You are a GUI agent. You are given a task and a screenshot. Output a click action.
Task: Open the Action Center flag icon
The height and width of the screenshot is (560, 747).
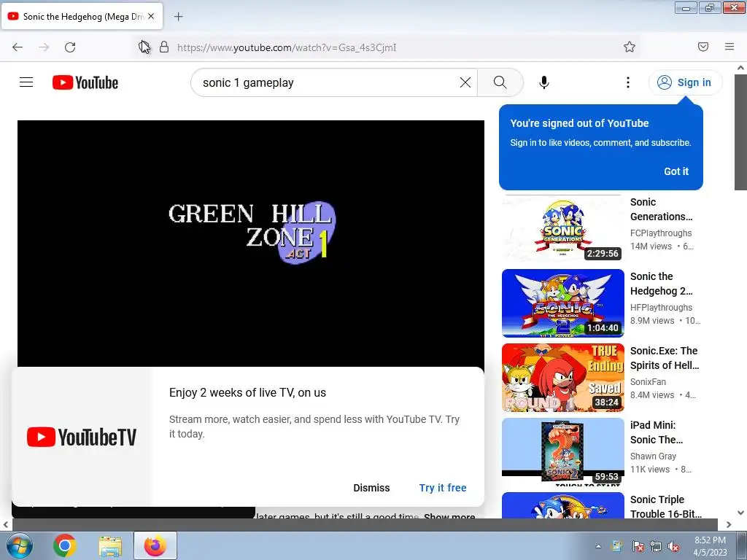click(638, 547)
